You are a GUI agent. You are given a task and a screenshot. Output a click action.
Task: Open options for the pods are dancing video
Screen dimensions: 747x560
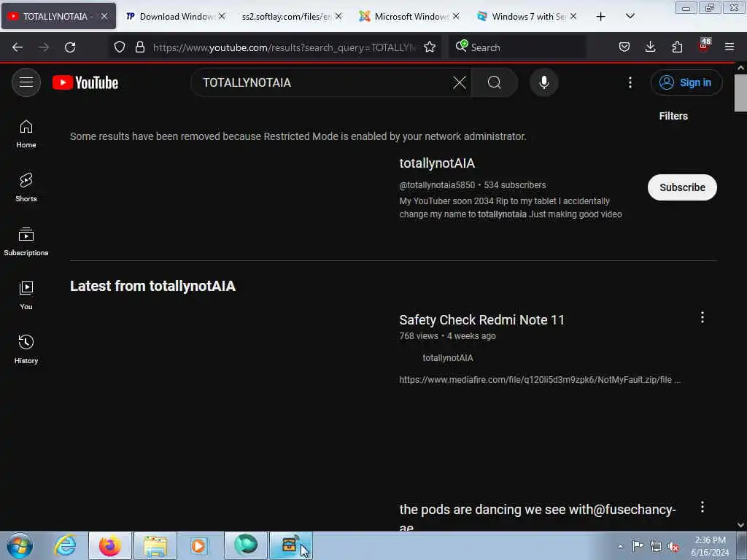[x=703, y=507]
